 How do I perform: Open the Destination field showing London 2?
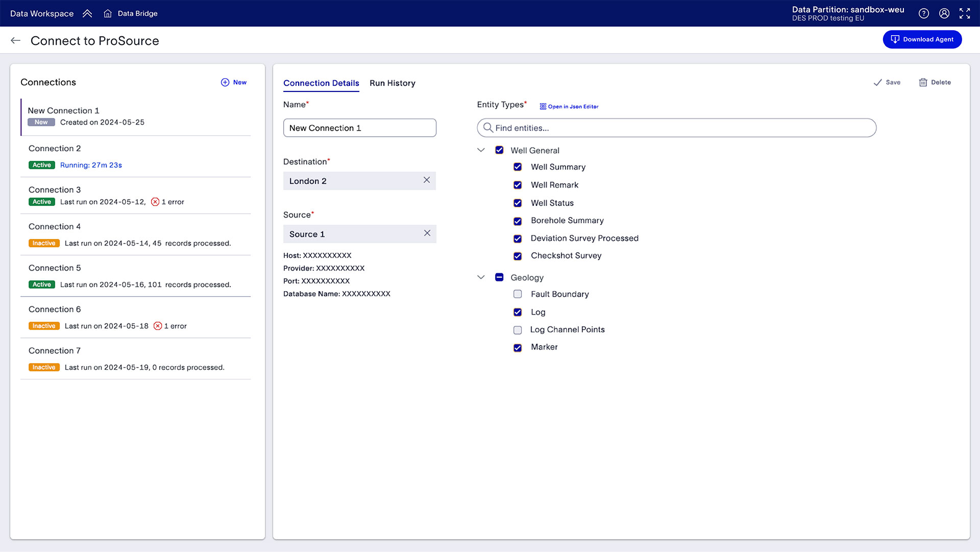coord(359,181)
